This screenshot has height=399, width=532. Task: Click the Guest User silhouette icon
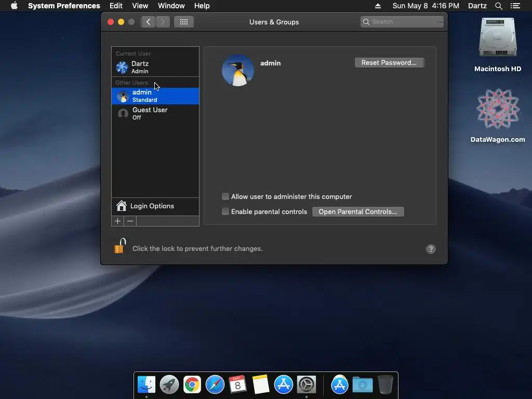123,113
